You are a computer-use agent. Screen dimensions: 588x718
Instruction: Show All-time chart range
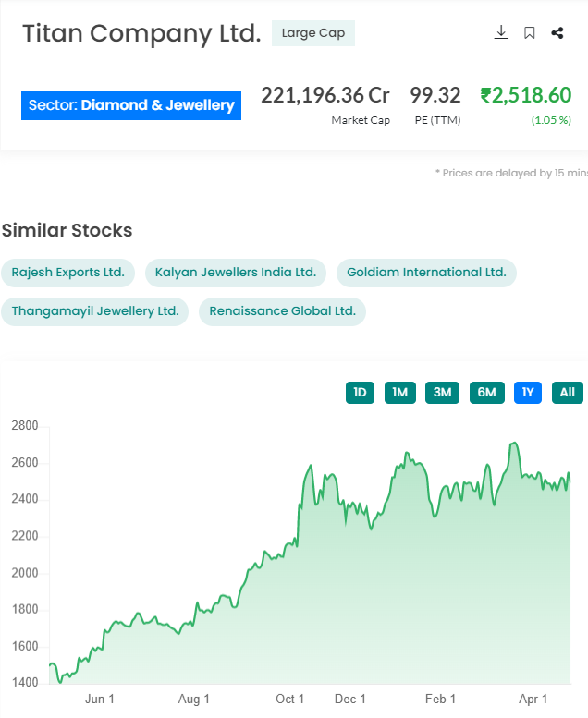[x=568, y=393]
